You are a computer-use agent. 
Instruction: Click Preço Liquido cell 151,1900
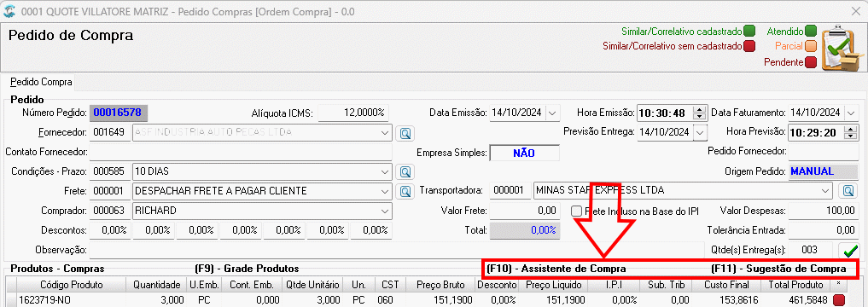coord(554,300)
